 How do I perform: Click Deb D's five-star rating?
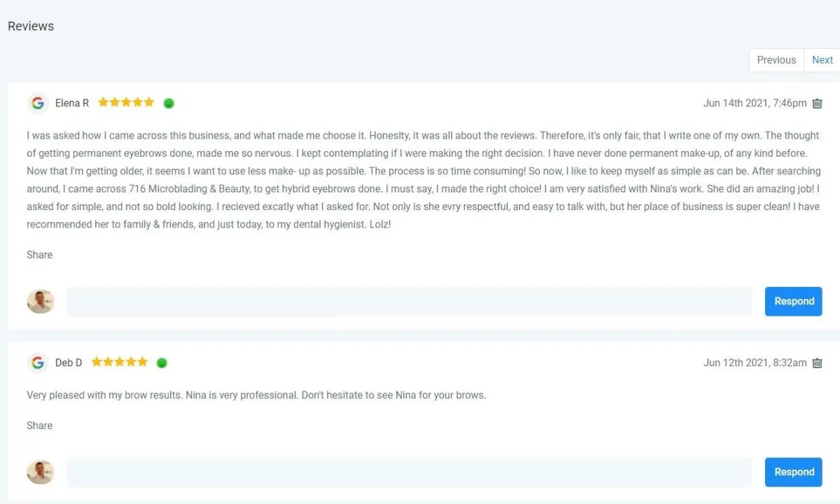(x=120, y=362)
